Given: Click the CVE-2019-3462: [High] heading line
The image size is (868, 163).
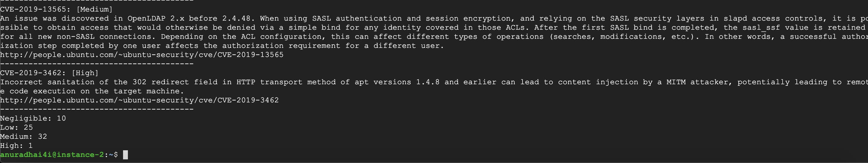Looking at the screenshot, I should point(49,73).
